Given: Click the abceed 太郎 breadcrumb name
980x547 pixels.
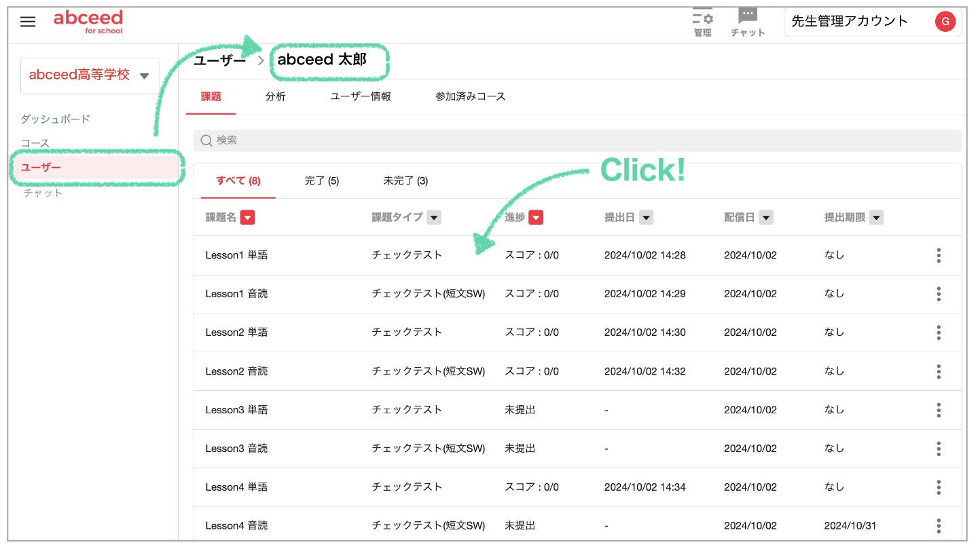Looking at the screenshot, I should (x=322, y=60).
